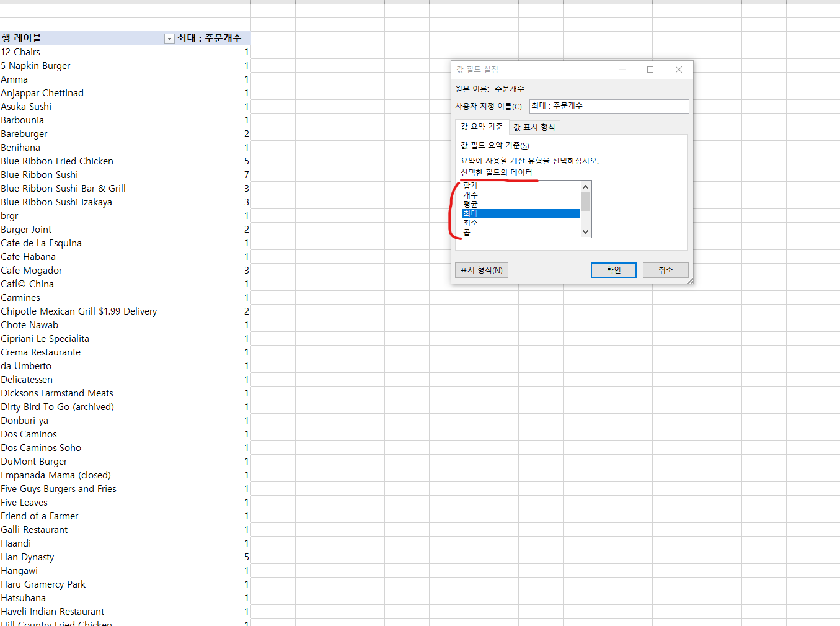Select the Cafe de La Esquina cell
This screenshot has height=626, width=840.
pyautogui.click(x=87, y=243)
